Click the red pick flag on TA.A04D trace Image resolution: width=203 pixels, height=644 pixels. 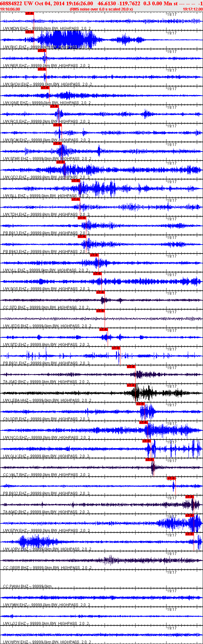[190, 497]
